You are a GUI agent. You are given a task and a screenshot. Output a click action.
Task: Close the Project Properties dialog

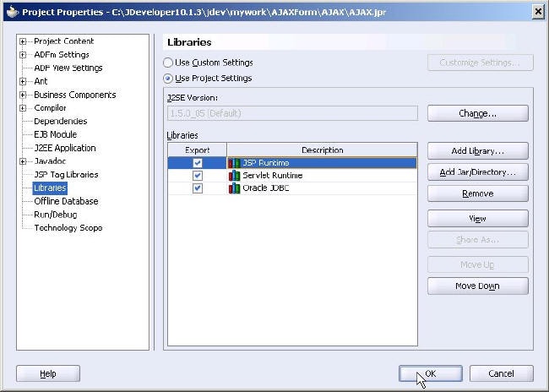click(538, 12)
